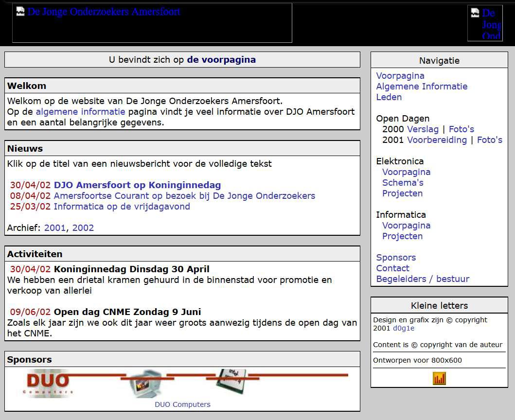Click the computer monitor sponsor image

click(147, 383)
